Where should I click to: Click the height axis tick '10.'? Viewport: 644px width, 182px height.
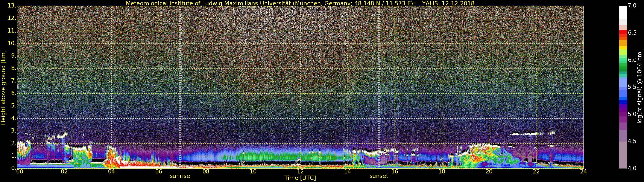pos(12,43)
